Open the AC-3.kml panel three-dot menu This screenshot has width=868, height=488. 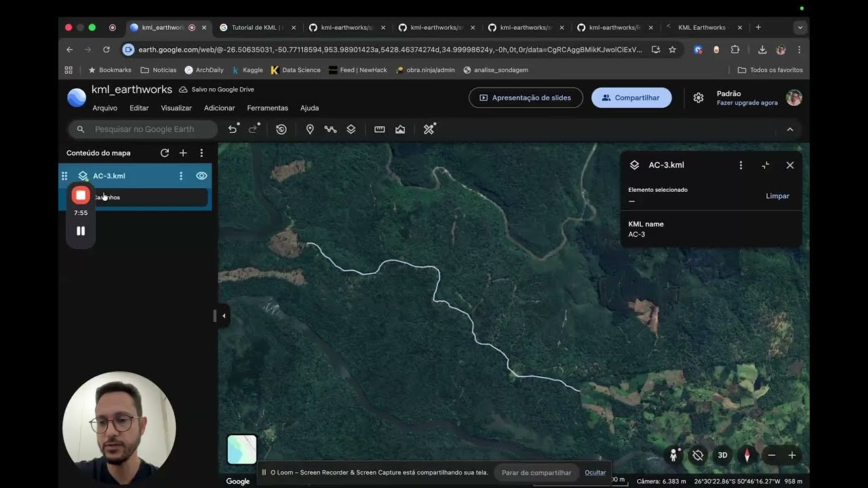coord(741,165)
